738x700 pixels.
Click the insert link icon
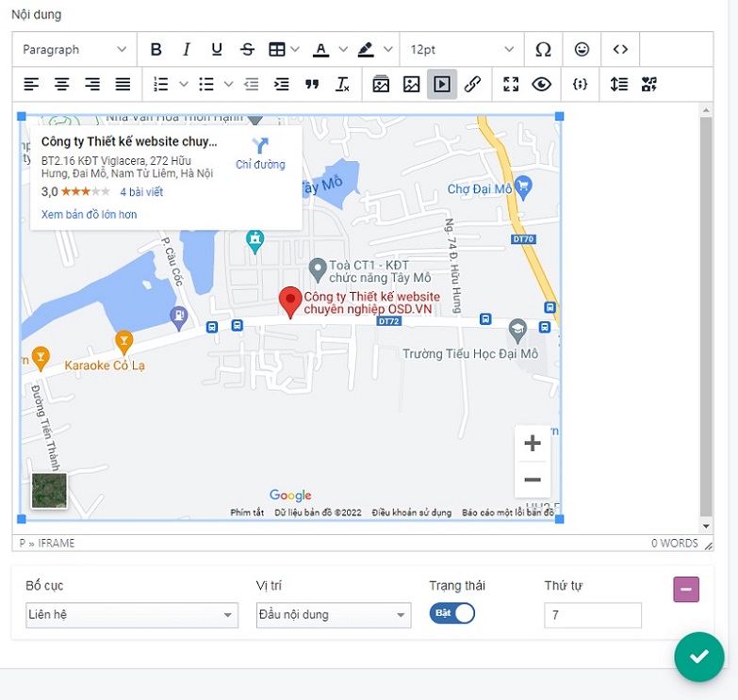coord(472,84)
